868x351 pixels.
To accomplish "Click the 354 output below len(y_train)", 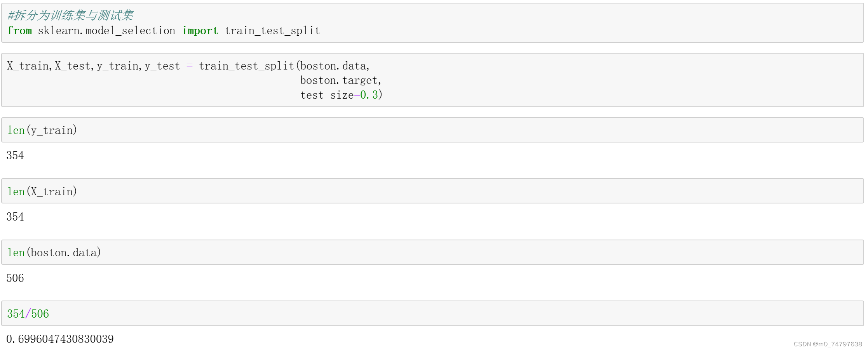I will click(15, 155).
